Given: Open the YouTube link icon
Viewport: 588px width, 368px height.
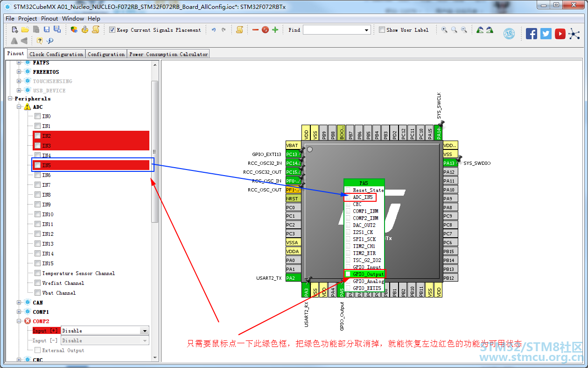Looking at the screenshot, I should click(560, 34).
